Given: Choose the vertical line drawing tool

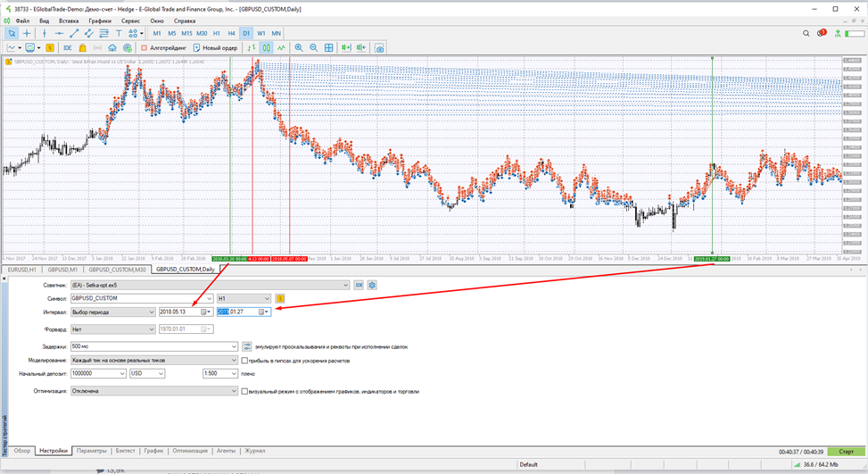Looking at the screenshot, I should click(45, 33).
